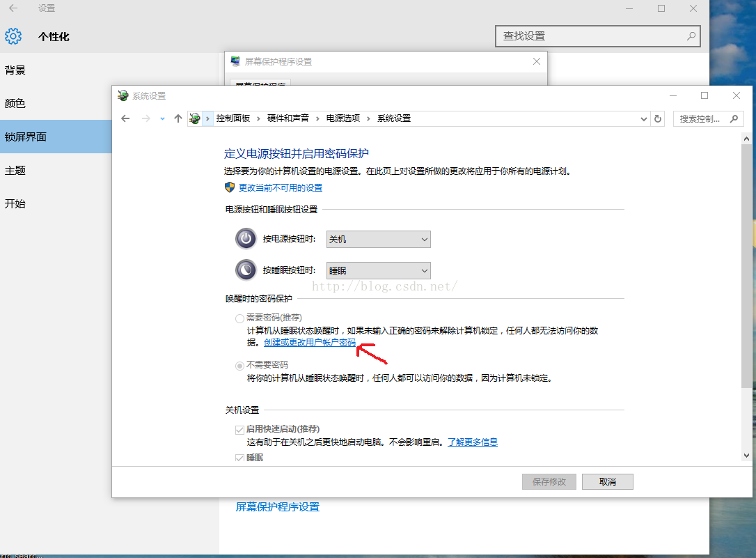Expand the chevron after 控制面板 in the breadcrumb
The height and width of the screenshot is (558, 756).
[258, 118]
